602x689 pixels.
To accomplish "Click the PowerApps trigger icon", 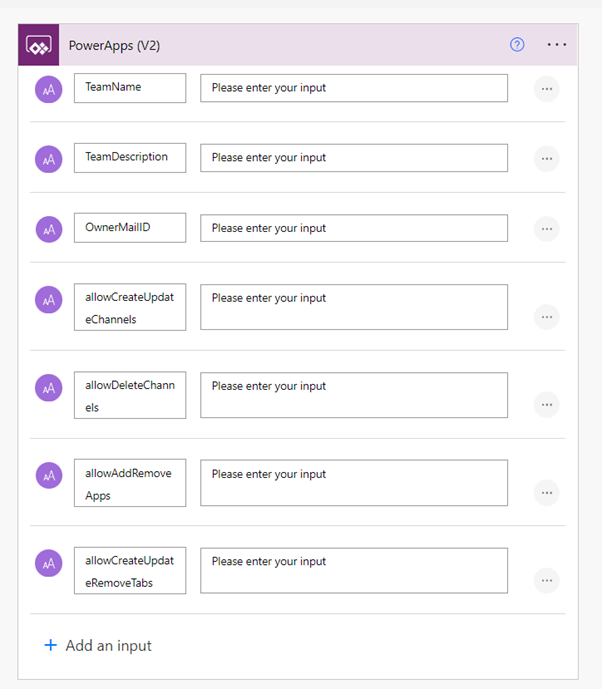I will tap(39, 45).
